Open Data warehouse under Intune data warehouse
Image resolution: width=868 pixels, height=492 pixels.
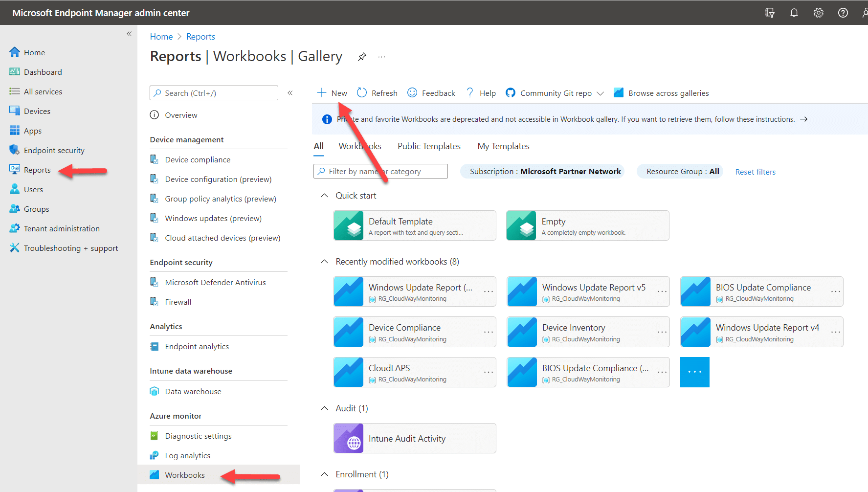click(x=193, y=391)
